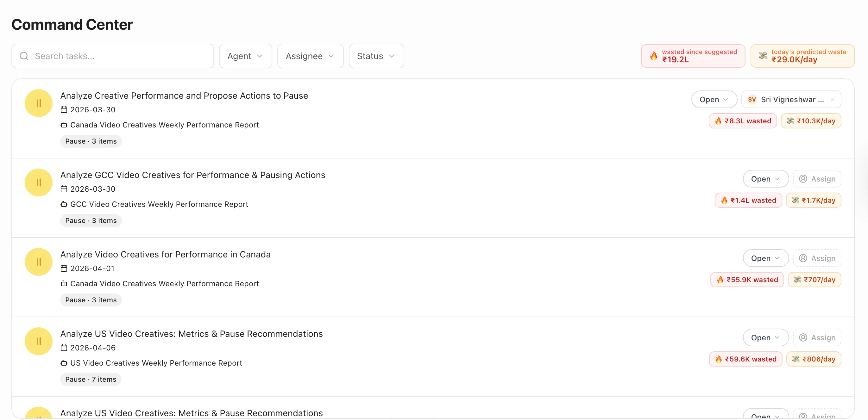The image size is (868, 420).
Task: Open Analyze US Video Creatives task dated 2026-04-06
Action: click(192, 334)
